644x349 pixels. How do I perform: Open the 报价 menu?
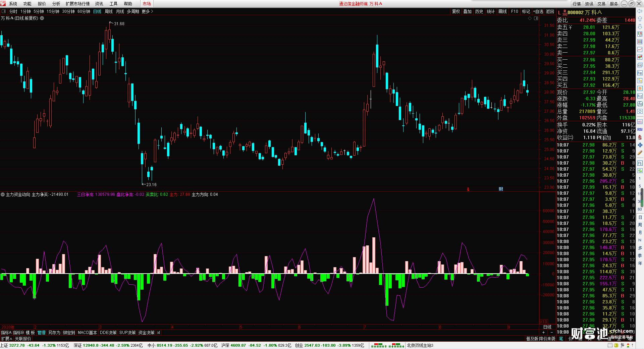tap(42, 4)
